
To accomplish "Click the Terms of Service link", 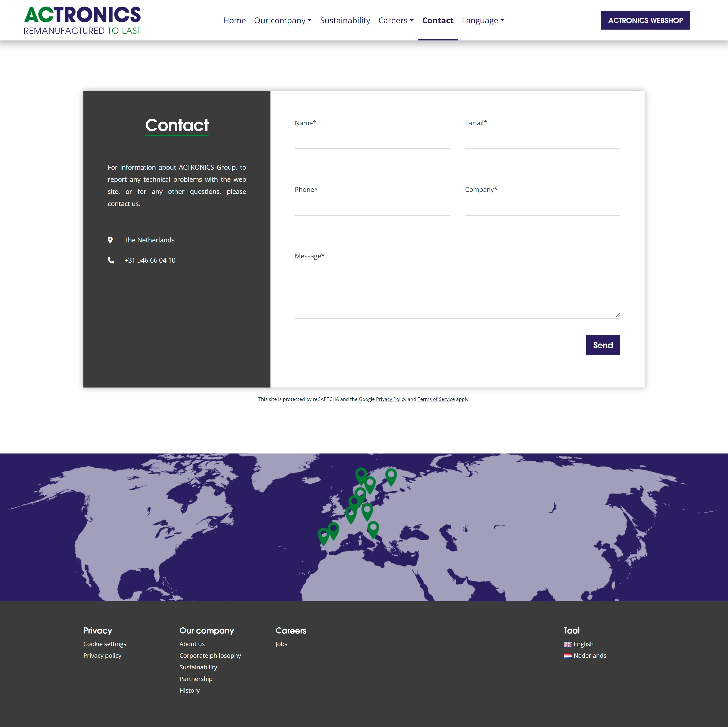I will (x=436, y=399).
